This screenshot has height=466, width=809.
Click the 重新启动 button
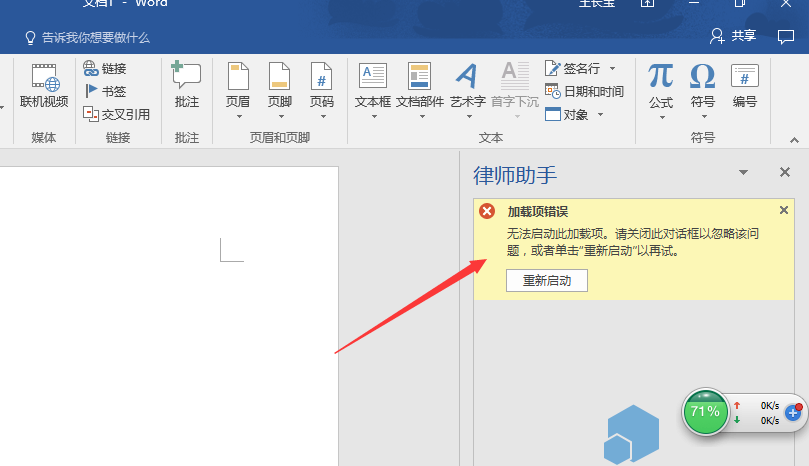click(x=547, y=281)
